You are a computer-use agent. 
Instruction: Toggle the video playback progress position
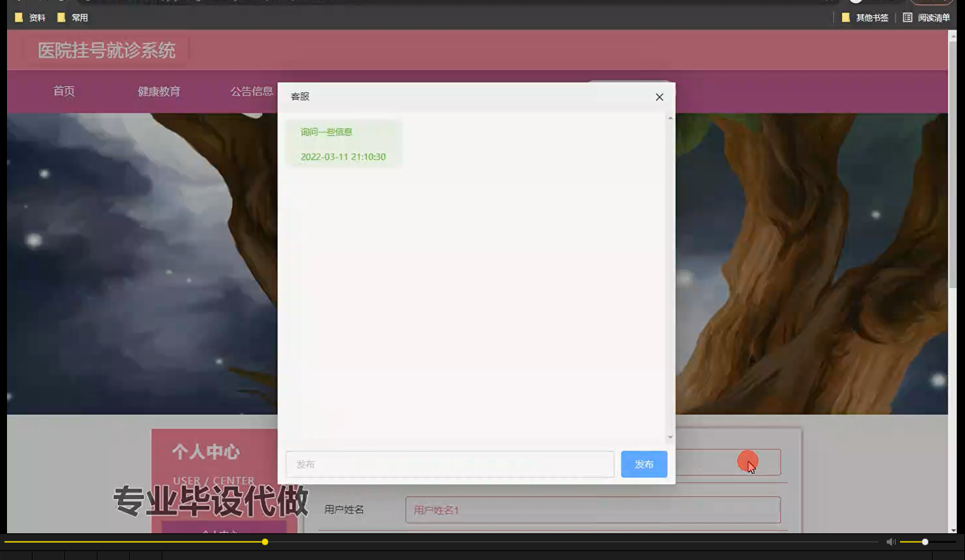click(x=264, y=542)
